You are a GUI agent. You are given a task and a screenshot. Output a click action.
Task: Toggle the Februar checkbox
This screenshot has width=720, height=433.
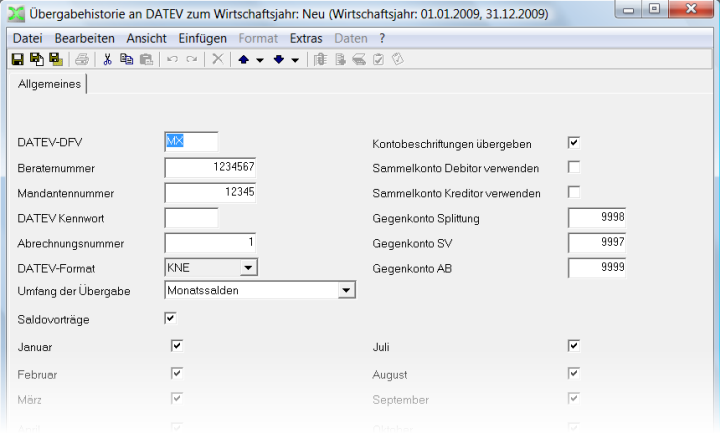(177, 373)
